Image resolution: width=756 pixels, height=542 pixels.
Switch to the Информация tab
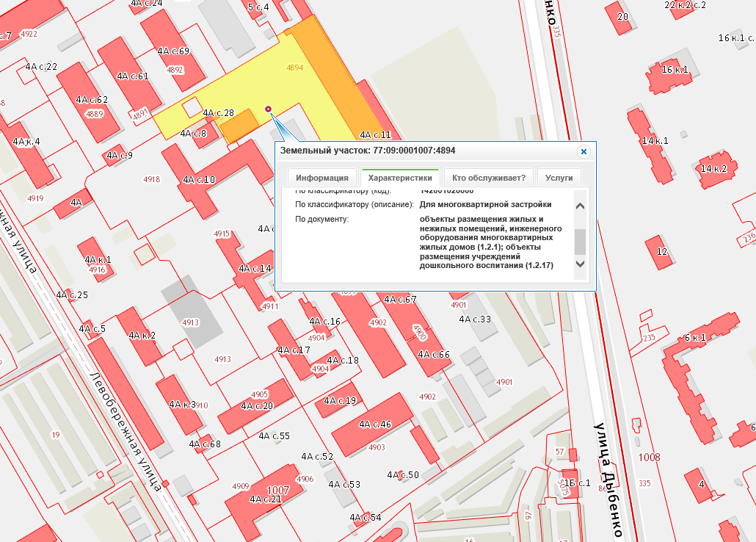(x=321, y=178)
